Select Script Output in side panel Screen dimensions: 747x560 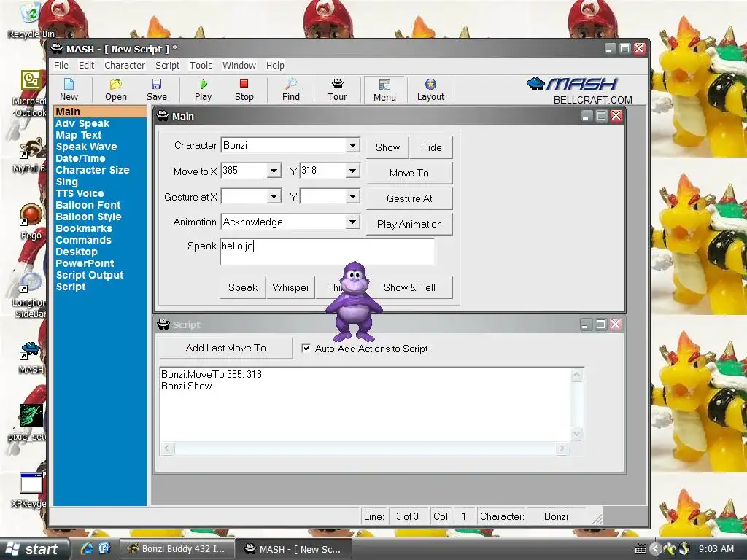(90, 275)
